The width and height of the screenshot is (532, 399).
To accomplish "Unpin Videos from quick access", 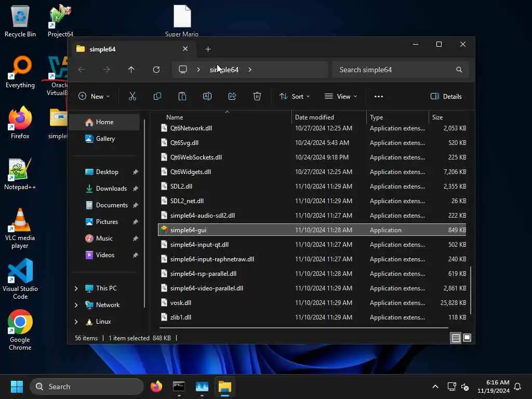I will (x=136, y=255).
